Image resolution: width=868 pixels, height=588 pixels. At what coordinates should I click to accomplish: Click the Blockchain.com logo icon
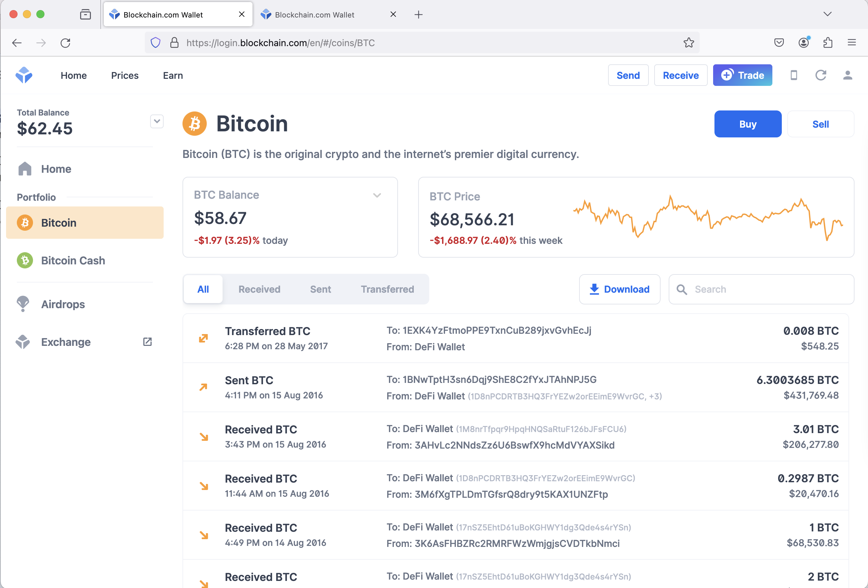tap(24, 75)
